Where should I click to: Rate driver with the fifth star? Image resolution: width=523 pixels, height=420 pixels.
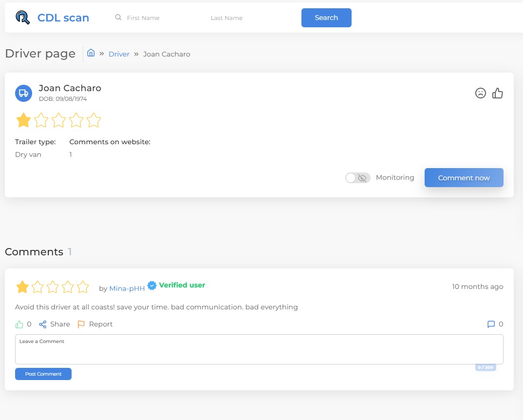93,120
